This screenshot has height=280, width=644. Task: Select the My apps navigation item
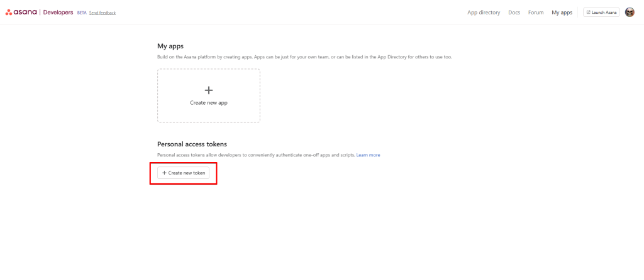[x=562, y=13]
